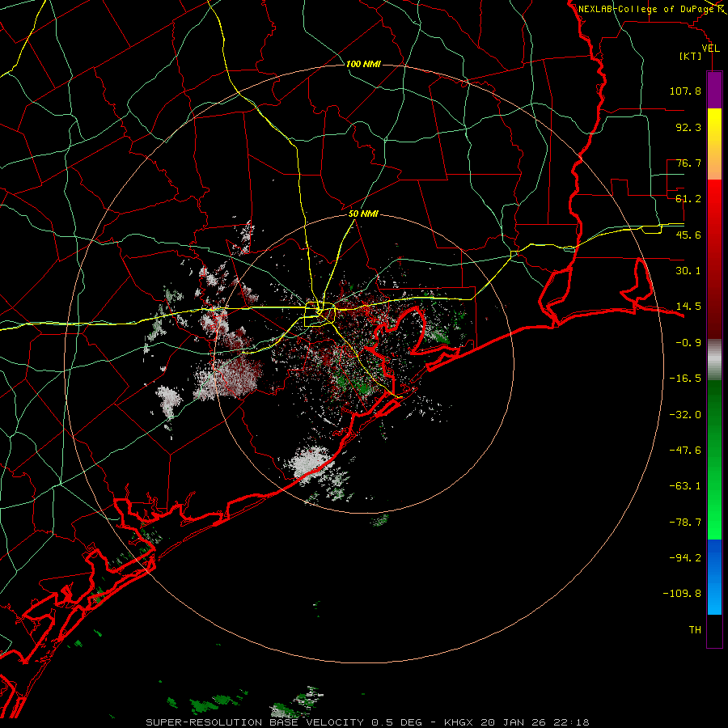Click the blue segment of color bar
Image resolution: width=728 pixels, height=728 pixels.
pos(714,577)
